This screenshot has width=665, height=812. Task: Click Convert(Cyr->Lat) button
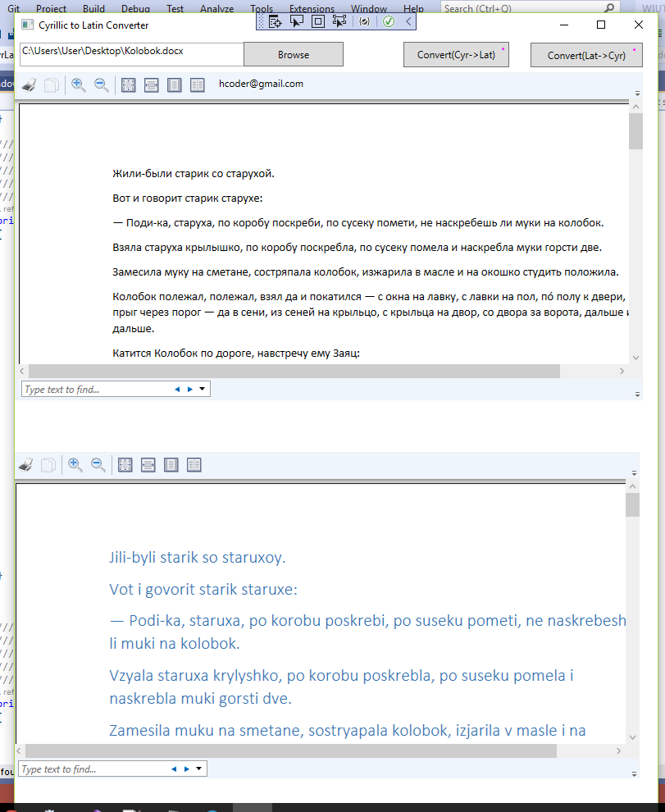[x=456, y=54]
